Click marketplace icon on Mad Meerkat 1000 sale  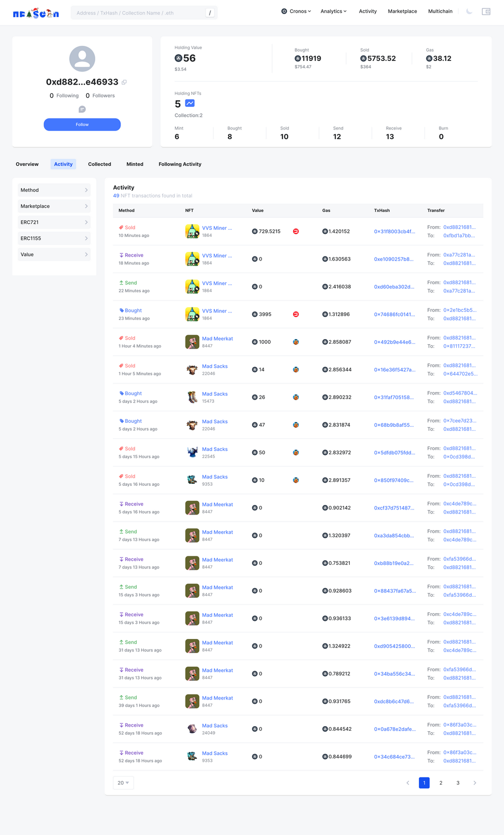(296, 342)
